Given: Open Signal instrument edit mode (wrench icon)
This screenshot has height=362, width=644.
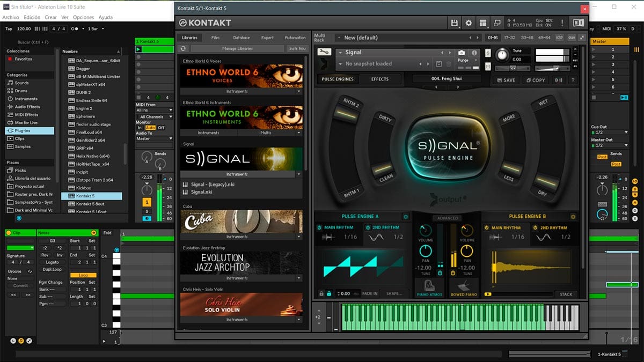Looking at the screenshot, I should (324, 52).
